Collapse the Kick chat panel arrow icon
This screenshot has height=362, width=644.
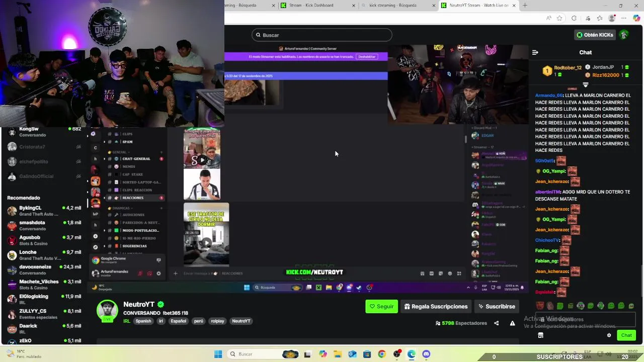(x=535, y=52)
